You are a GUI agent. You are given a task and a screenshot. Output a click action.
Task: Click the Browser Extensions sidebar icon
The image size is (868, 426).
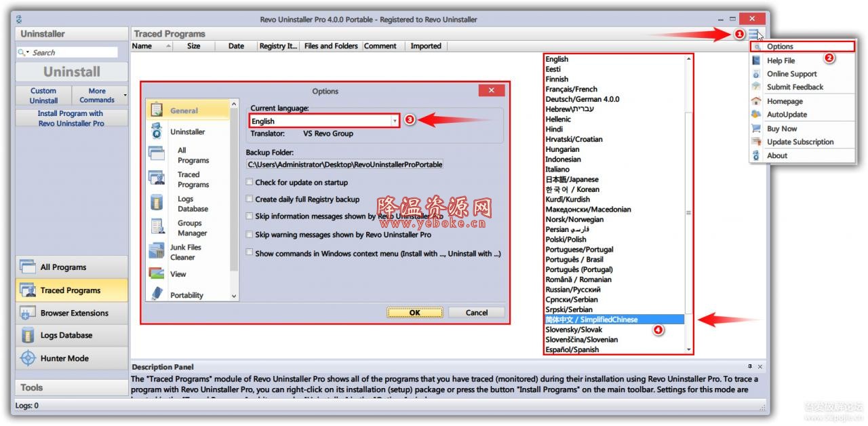click(28, 313)
